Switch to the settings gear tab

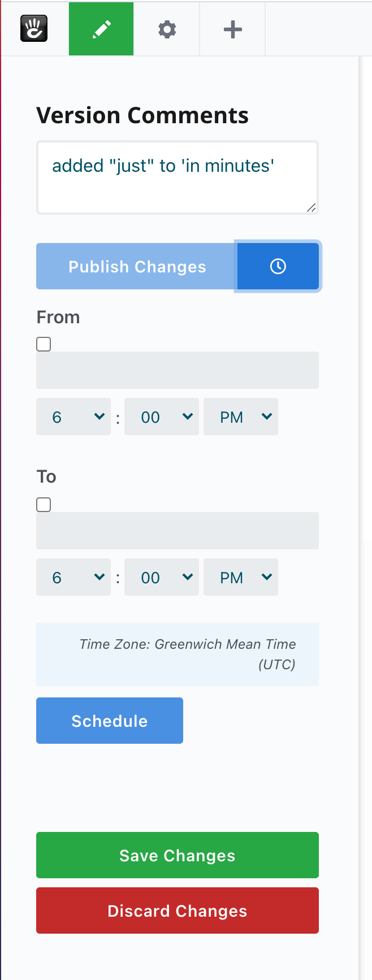[x=166, y=28]
